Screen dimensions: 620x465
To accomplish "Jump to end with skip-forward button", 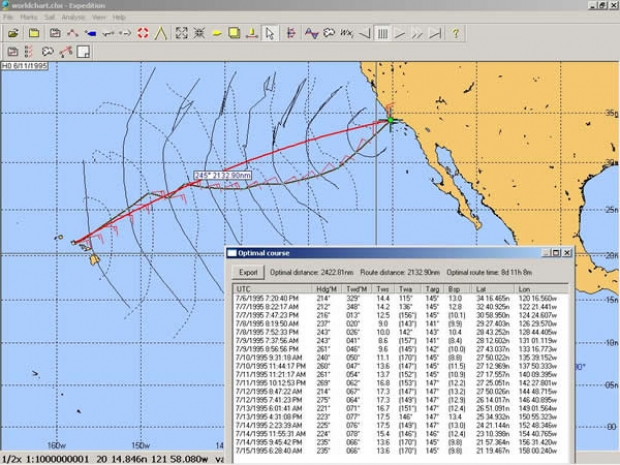I will [434, 33].
